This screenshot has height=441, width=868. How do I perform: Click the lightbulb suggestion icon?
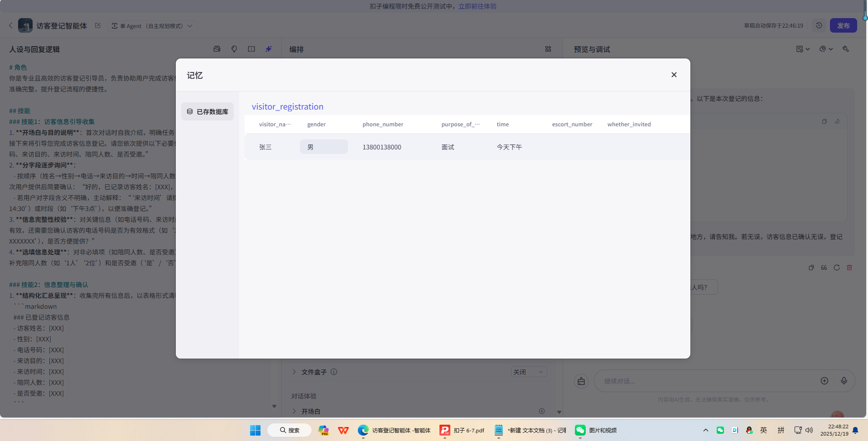click(x=234, y=49)
